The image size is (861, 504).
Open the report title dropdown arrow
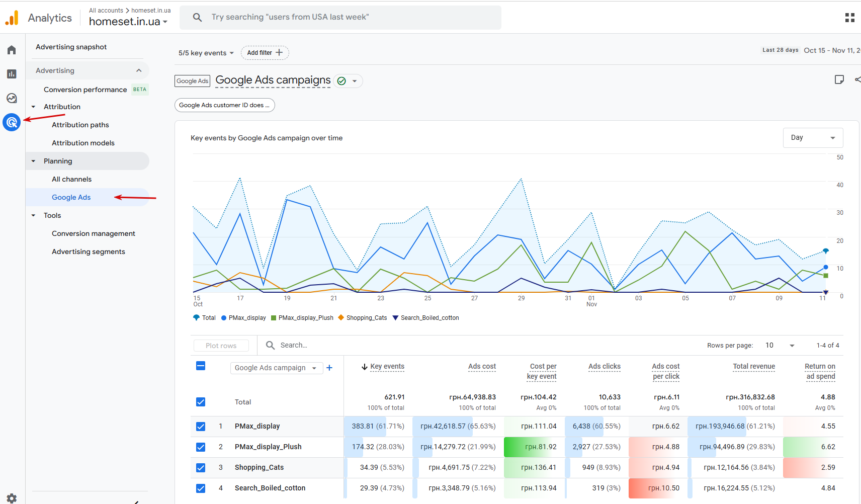coord(355,81)
